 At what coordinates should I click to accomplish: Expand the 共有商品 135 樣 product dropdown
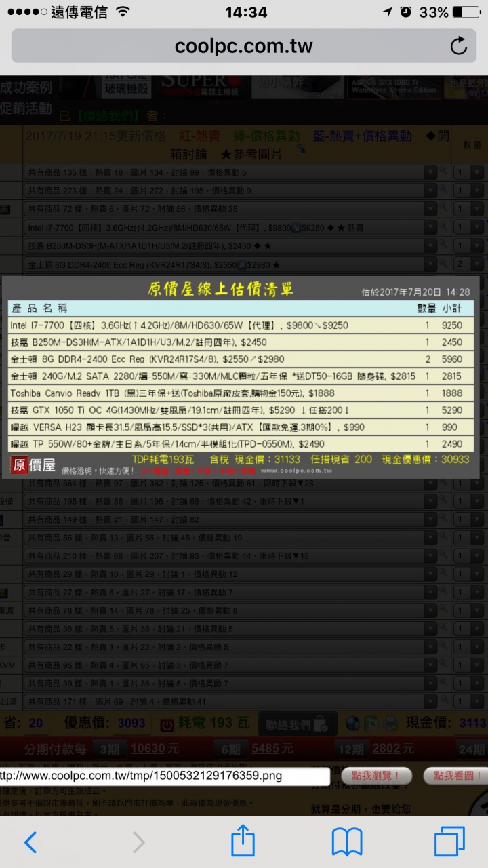point(230,172)
